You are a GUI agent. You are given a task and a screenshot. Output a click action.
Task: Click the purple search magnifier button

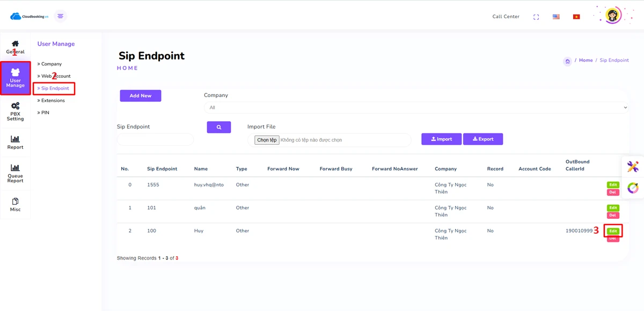tap(219, 127)
